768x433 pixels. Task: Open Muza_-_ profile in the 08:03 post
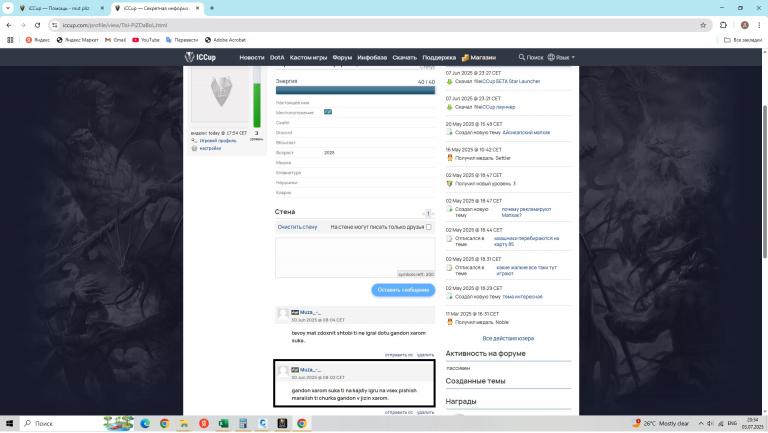click(310, 370)
